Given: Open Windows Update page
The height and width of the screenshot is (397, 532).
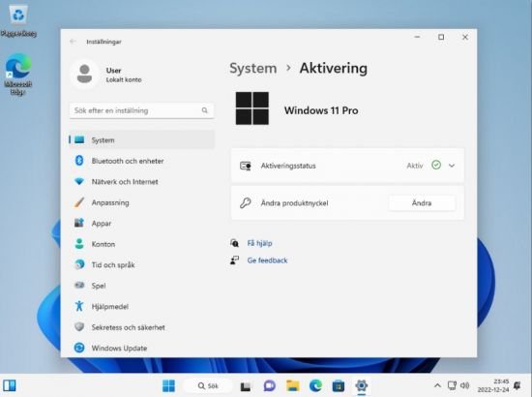Looking at the screenshot, I should 142,348.
